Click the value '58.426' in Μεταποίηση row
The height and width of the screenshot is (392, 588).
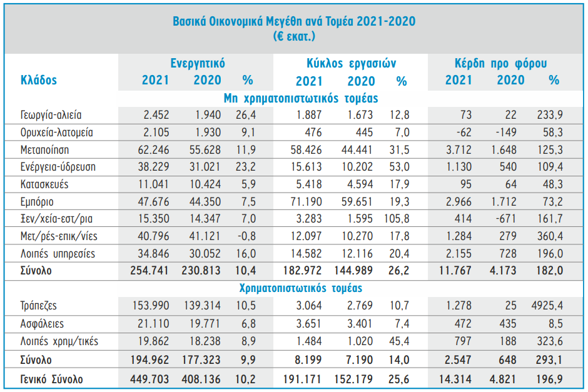tap(306, 150)
